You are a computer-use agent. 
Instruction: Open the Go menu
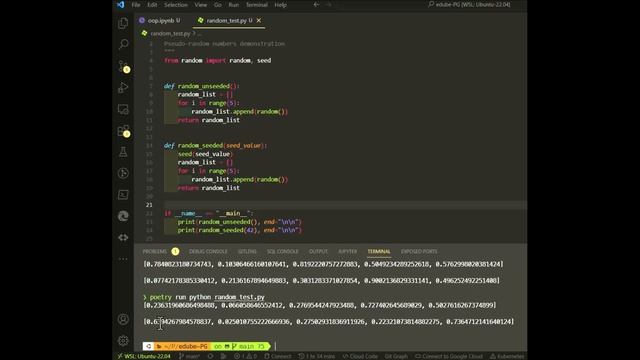click(218, 5)
